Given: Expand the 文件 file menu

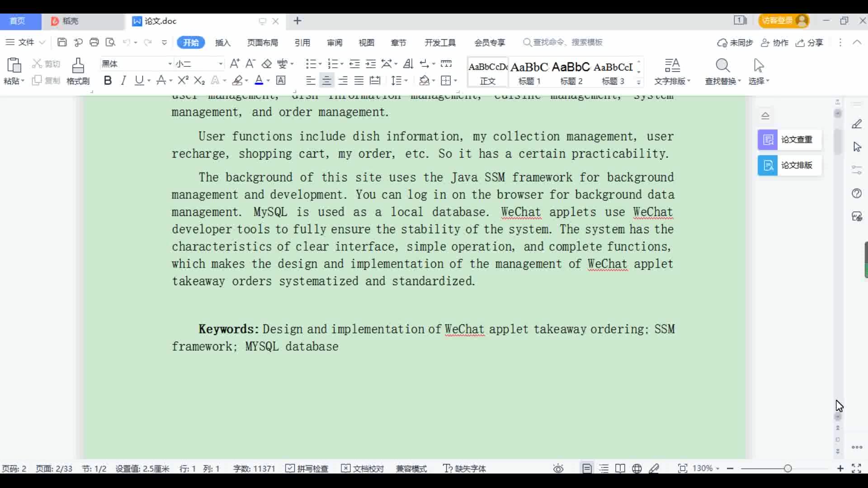Looking at the screenshot, I should (25, 42).
